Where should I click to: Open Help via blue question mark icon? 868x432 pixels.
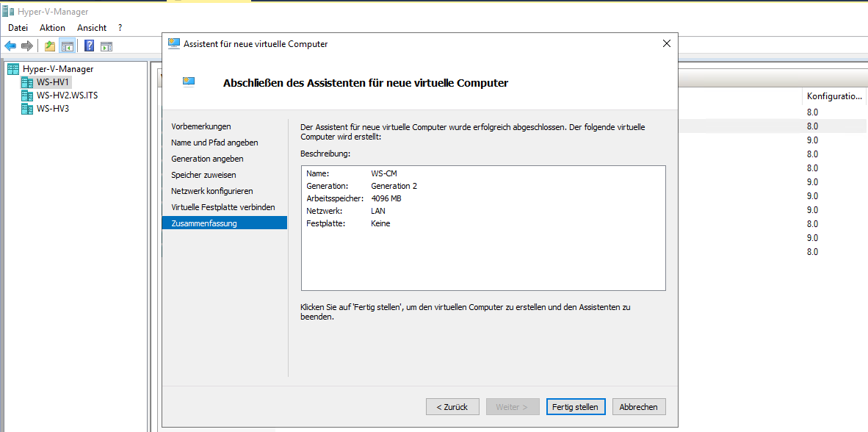pos(89,46)
